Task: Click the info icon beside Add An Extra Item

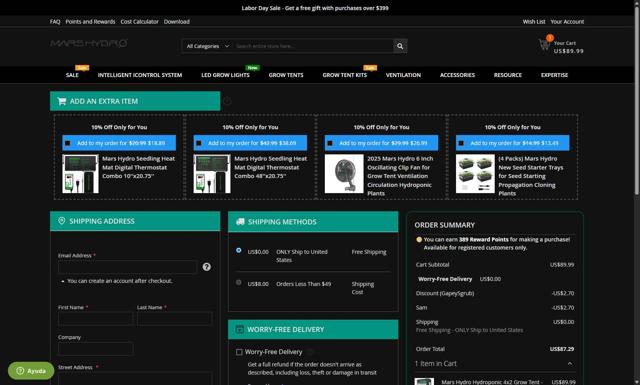Action: [x=227, y=101]
